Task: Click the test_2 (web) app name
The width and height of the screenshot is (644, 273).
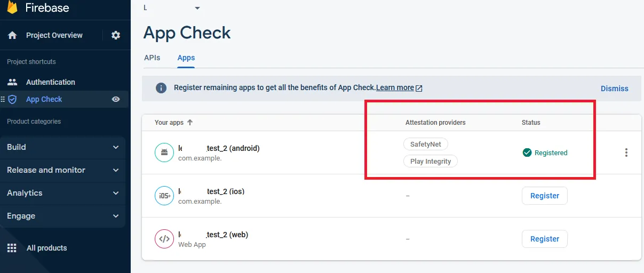Action: pos(213,235)
